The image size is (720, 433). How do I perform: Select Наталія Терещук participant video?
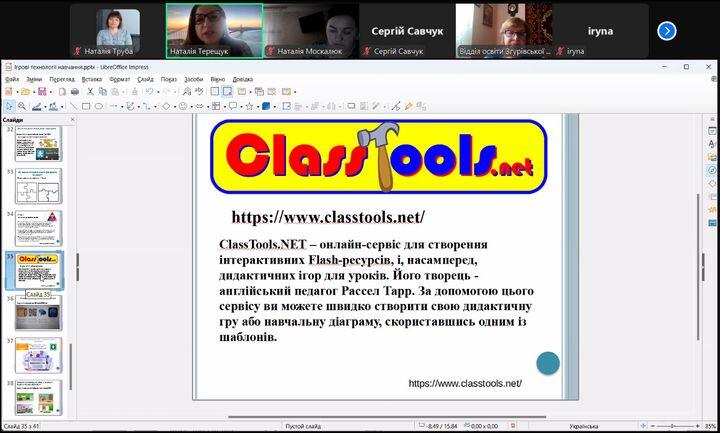(214, 31)
